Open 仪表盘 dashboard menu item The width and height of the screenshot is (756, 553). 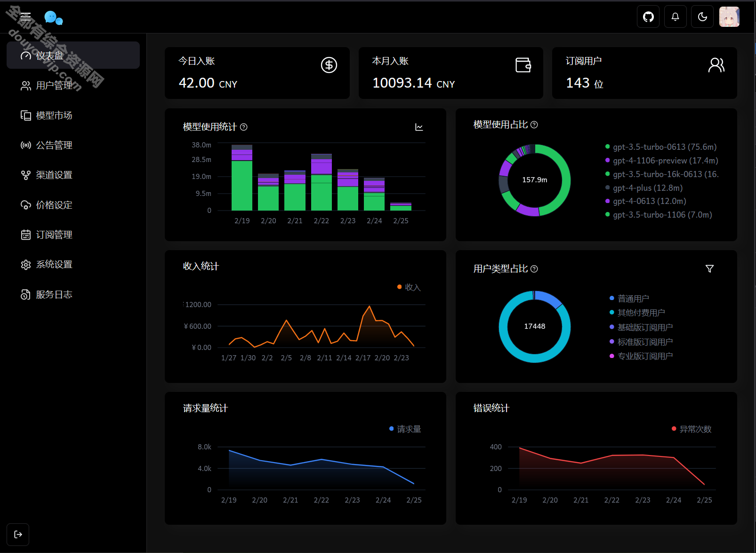pos(73,55)
